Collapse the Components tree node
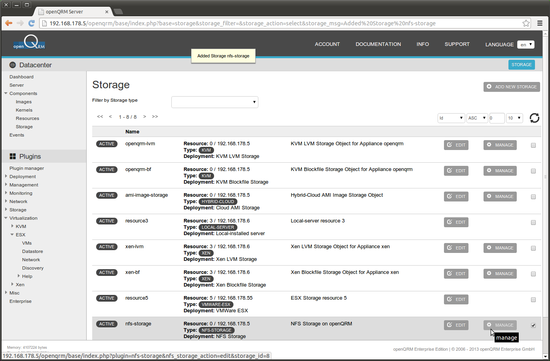The image size is (550, 361). coord(6,93)
